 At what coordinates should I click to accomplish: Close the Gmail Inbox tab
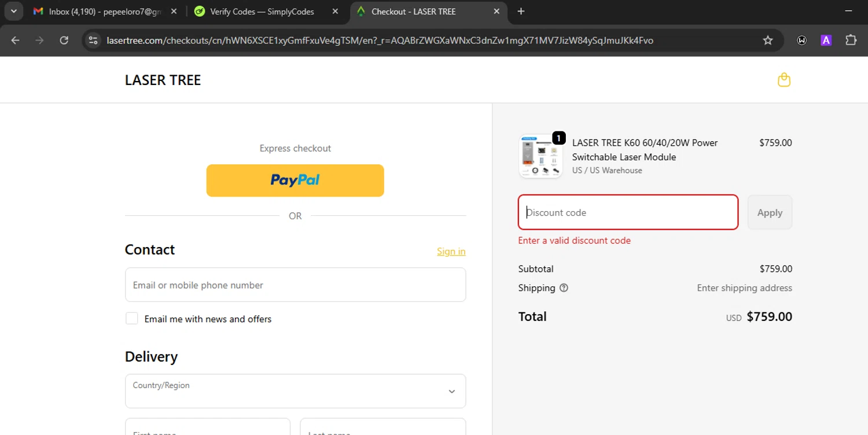pyautogui.click(x=174, y=12)
